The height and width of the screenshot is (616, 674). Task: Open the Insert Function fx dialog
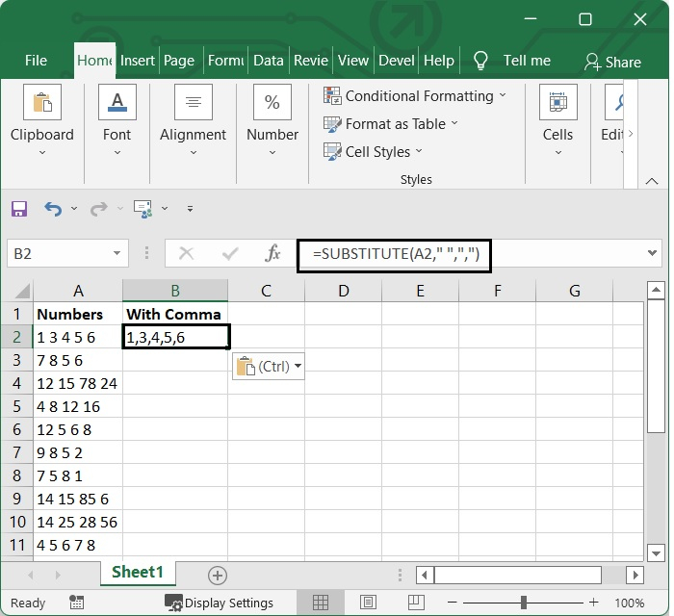tap(272, 253)
